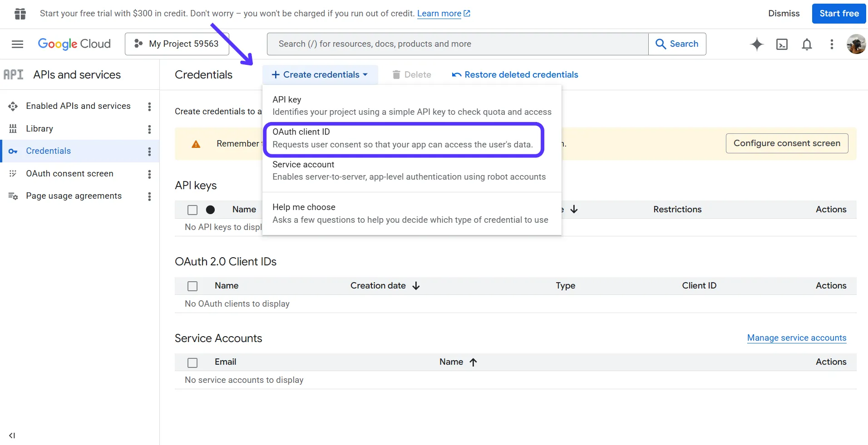This screenshot has width=868, height=445.
Task: Activate Cloud Shell terminal icon
Action: 782,44
